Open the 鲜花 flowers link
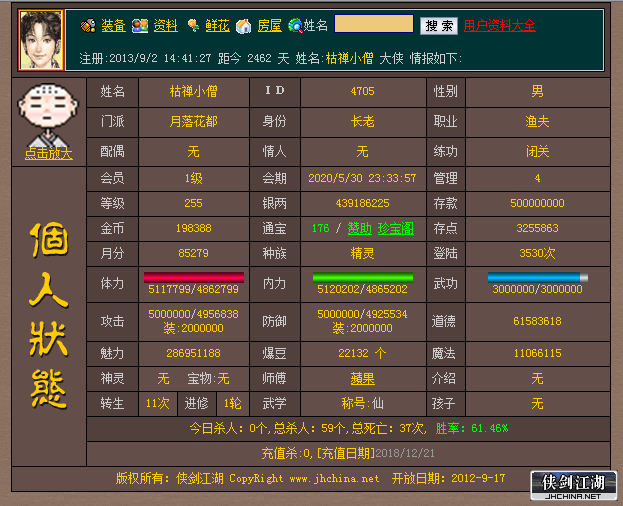Screen dimensions: 623x506 tap(217, 26)
